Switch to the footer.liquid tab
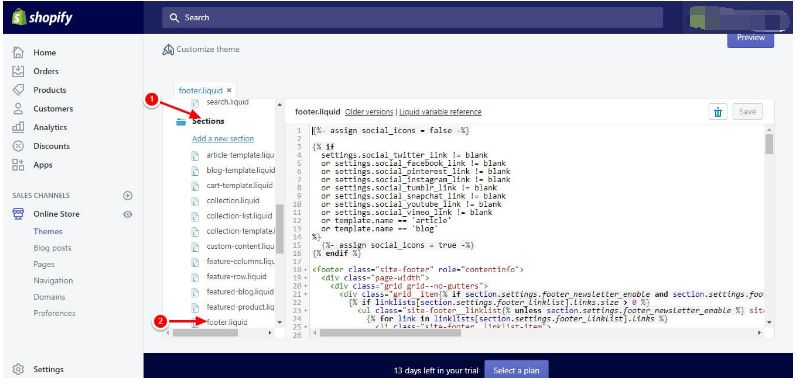796x383 pixels. pyautogui.click(x=201, y=90)
